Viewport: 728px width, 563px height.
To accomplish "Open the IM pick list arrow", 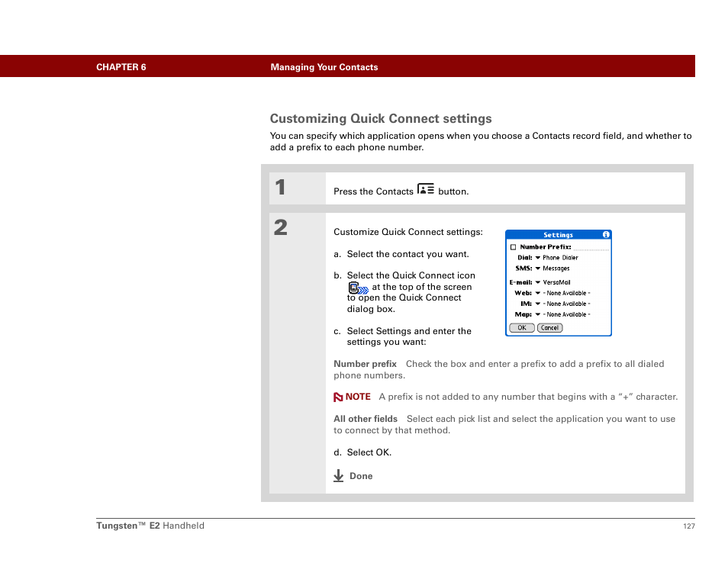I will click(x=538, y=304).
